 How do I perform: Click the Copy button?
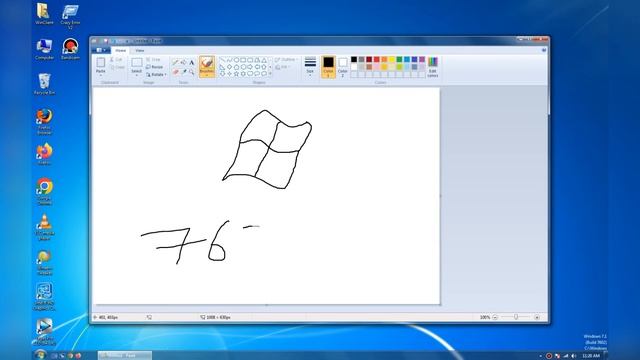coord(118,67)
